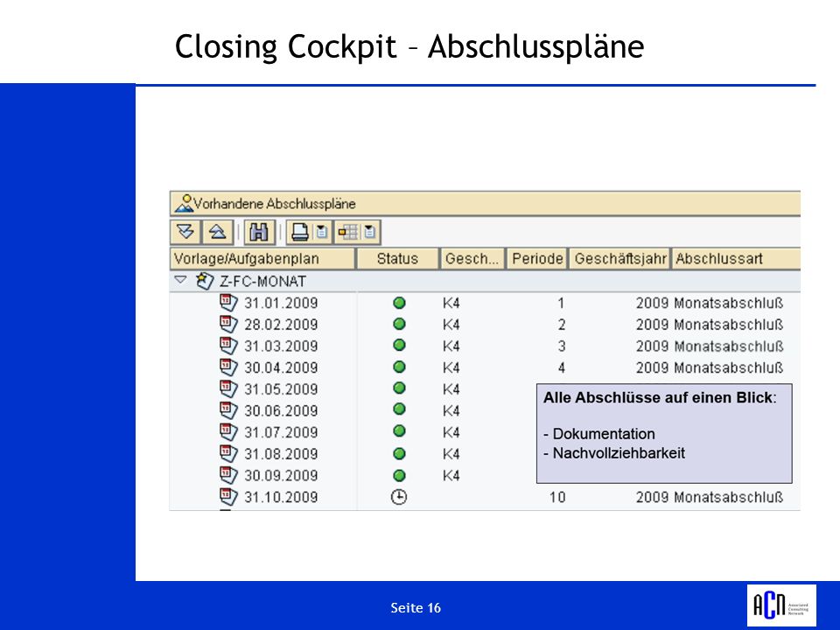Click calendar icon for 31.03.2009

tap(228, 346)
